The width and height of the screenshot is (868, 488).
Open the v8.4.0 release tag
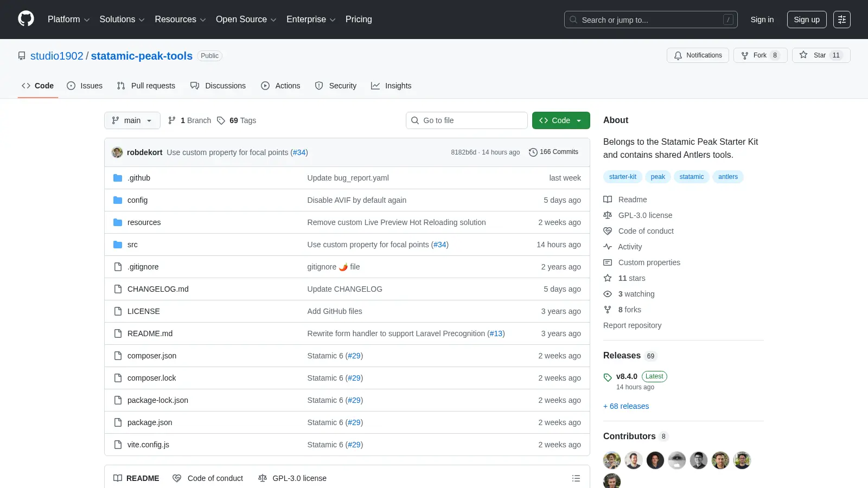[627, 376]
